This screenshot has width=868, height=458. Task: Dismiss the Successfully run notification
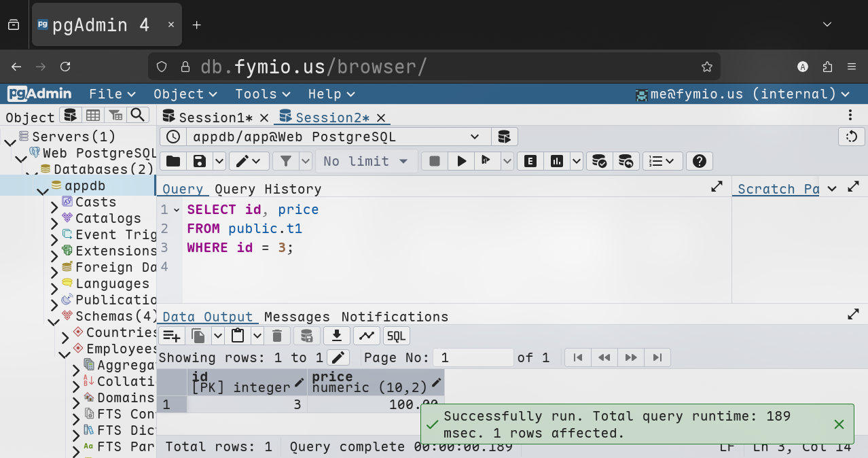click(x=839, y=424)
